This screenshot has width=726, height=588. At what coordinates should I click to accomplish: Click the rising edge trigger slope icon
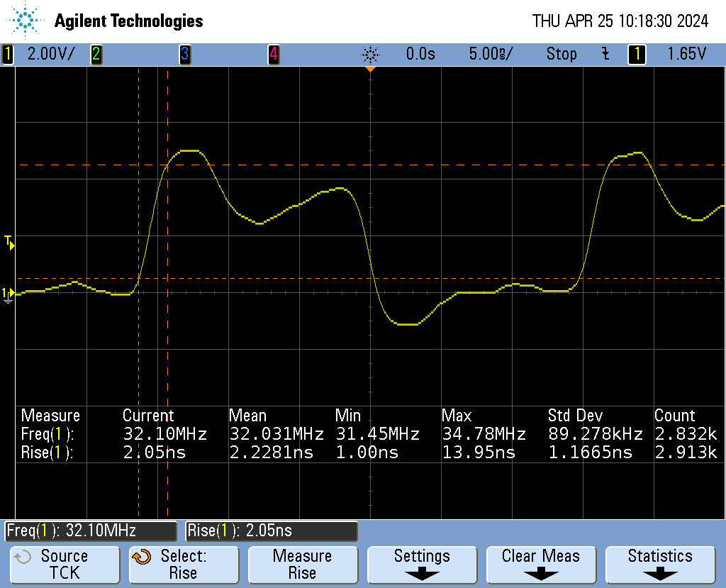point(605,54)
